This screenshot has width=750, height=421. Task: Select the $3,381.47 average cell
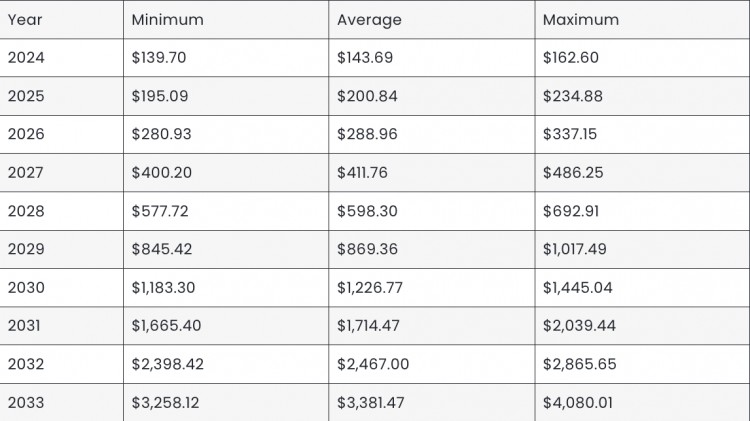coord(431,402)
